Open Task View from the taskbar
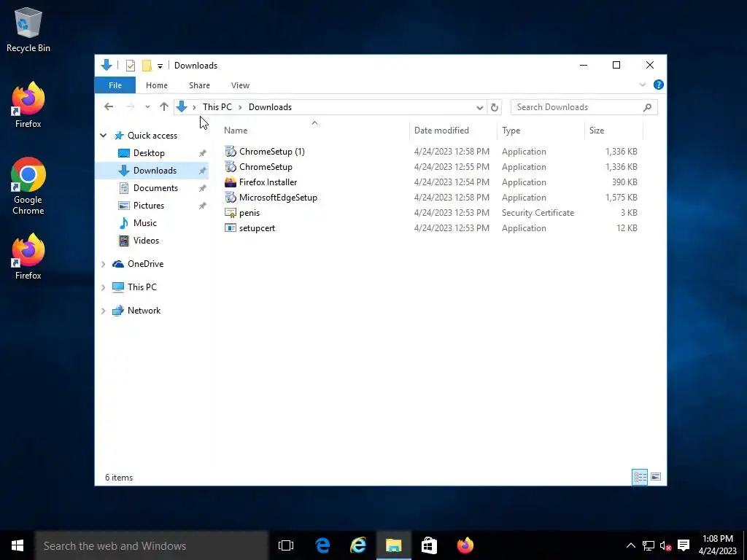The width and height of the screenshot is (747, 560). tap(286, 545)
